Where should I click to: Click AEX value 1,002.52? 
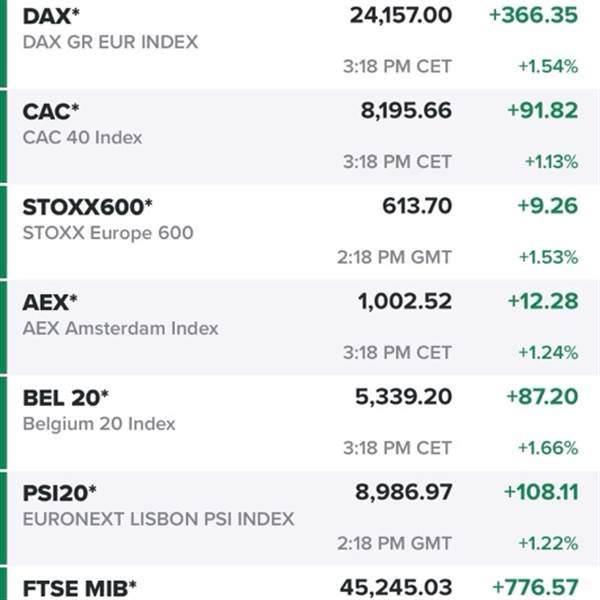[x=405, y=301]
